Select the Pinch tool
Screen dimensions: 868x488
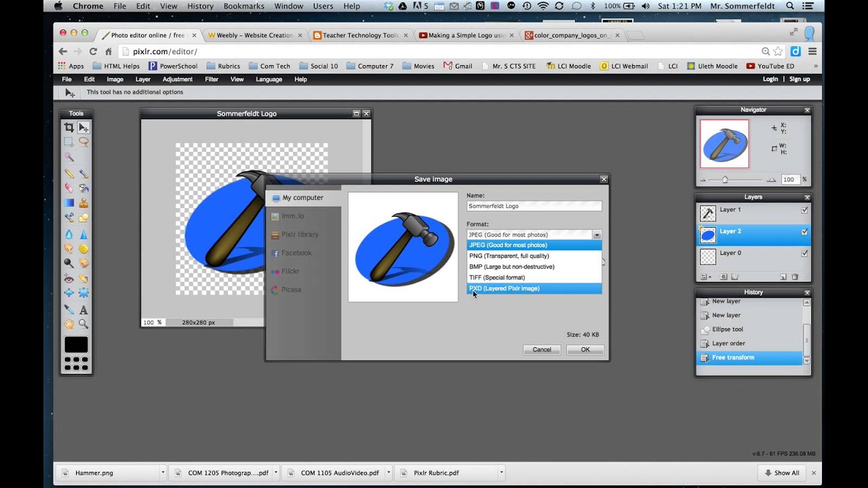[83, 293]
